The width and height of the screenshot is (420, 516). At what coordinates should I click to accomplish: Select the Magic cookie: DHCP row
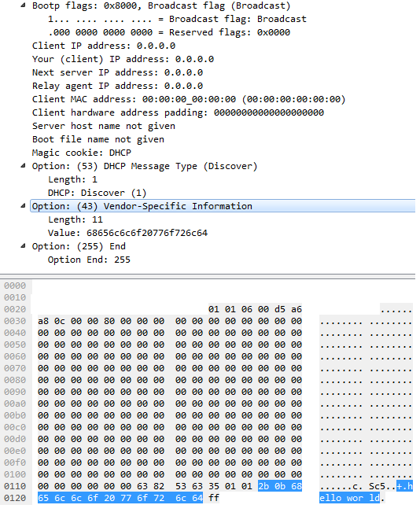[82, 153]
